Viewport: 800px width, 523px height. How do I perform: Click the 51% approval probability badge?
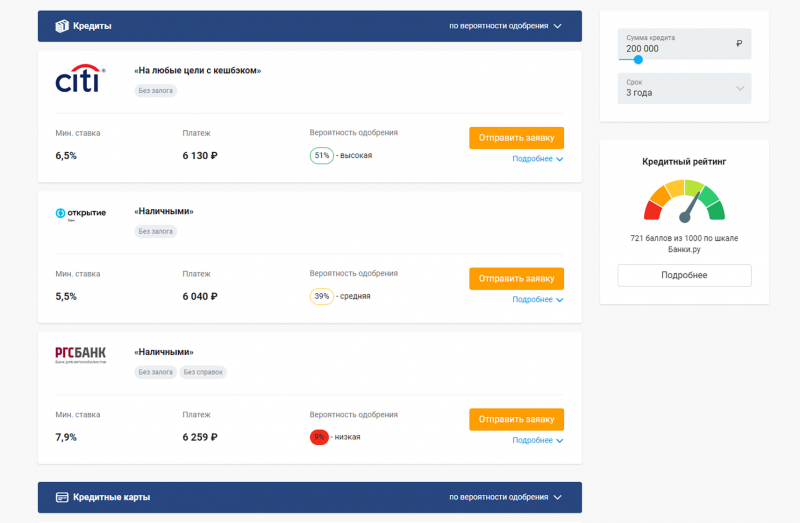point(322,156)
